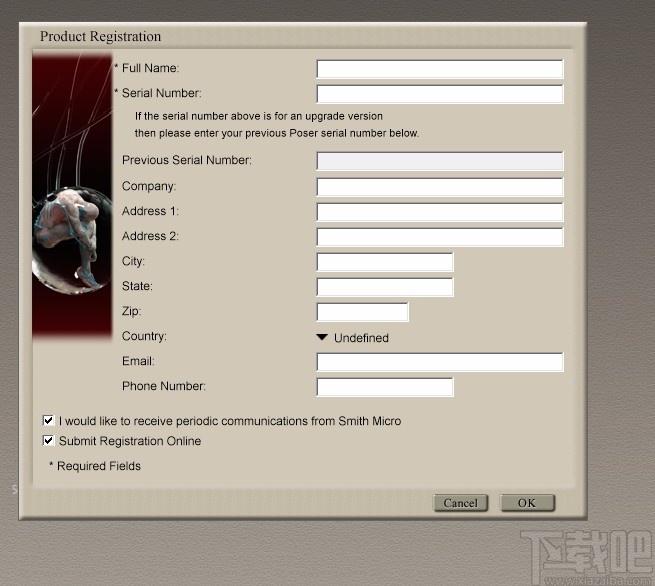Select the Previous Serial Number field
The image size is (655, 586).
pos(439,161)
